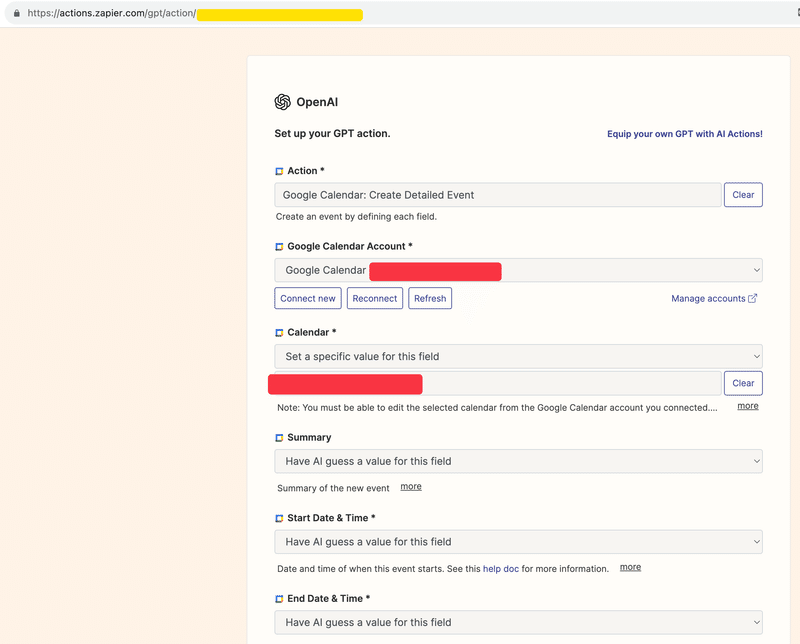
Task: Click Google Calendar icon beside Action label
Action: [279, 171]
